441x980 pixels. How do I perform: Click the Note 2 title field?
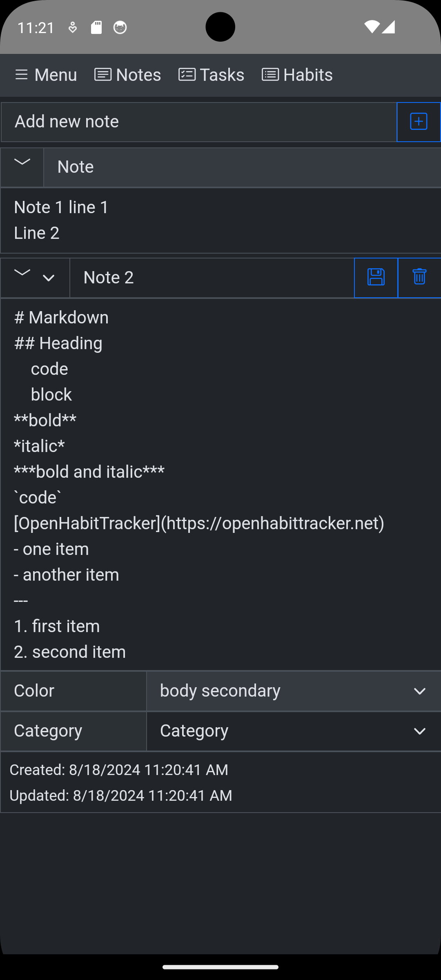[x=212, y=278]
